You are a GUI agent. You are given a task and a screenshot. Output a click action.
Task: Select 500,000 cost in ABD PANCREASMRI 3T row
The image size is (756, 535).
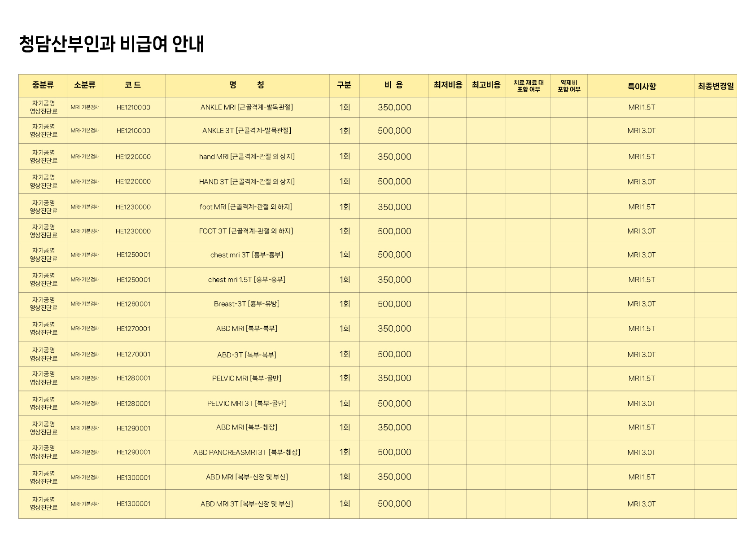pyautogui.click(x=394, y=452)
